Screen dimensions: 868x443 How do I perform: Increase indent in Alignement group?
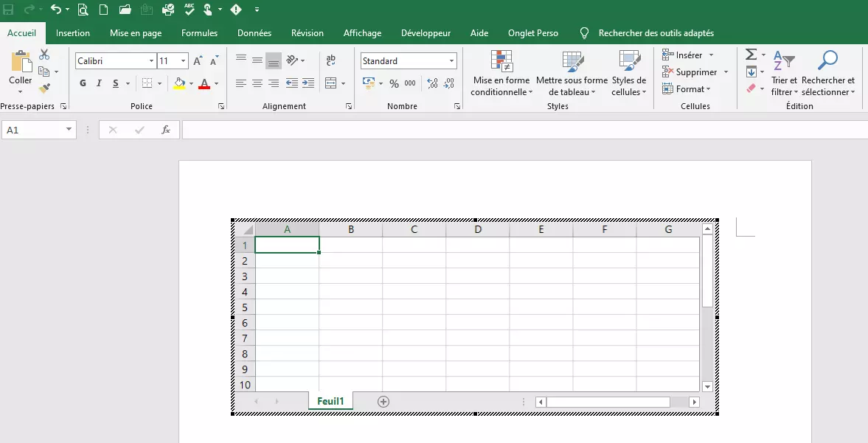point(308,83)
